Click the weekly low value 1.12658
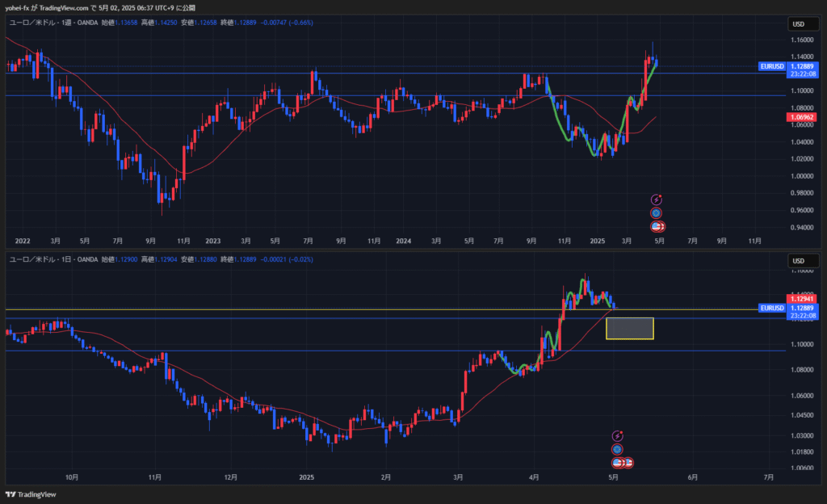827x504 pixels. point(205,23)
